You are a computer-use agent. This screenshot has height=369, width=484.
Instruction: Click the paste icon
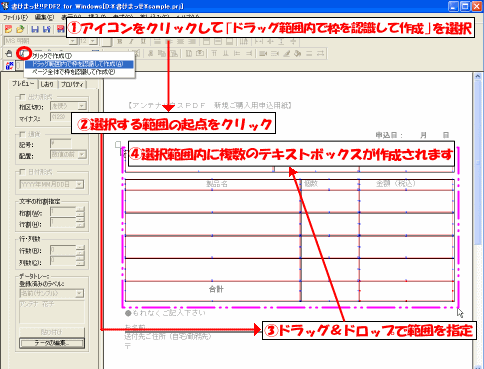tap(174, 53)
